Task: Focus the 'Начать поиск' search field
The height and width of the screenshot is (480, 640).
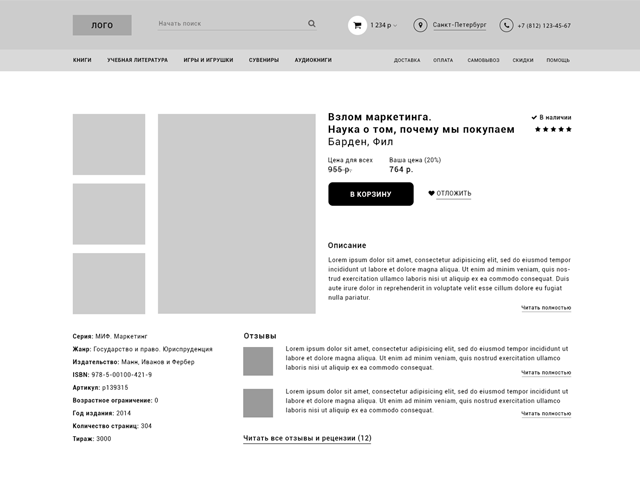Action: point(237,24)
